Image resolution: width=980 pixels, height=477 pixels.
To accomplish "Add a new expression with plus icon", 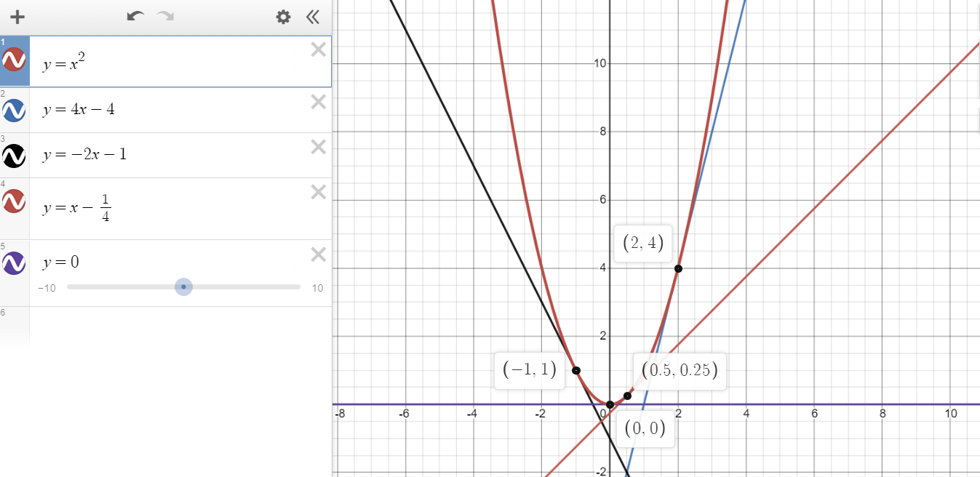I will click(17, 17).
